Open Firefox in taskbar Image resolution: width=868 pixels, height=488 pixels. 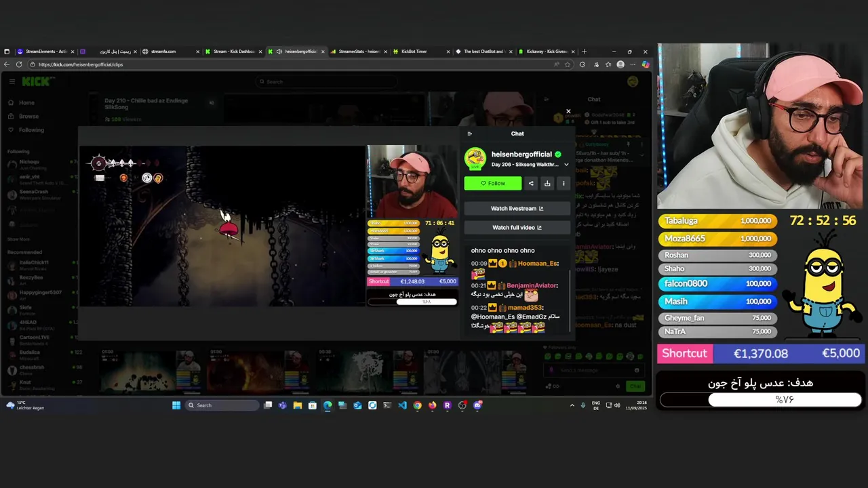coord(432,405)
